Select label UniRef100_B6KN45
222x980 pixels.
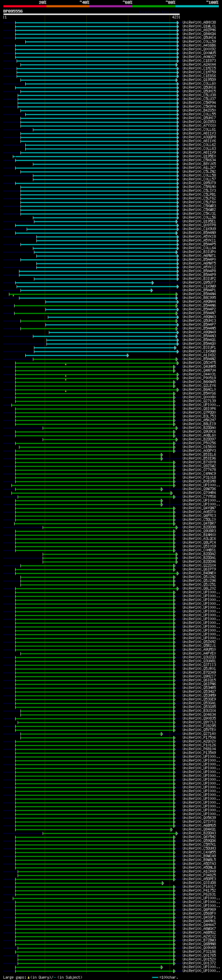point(199,382)
